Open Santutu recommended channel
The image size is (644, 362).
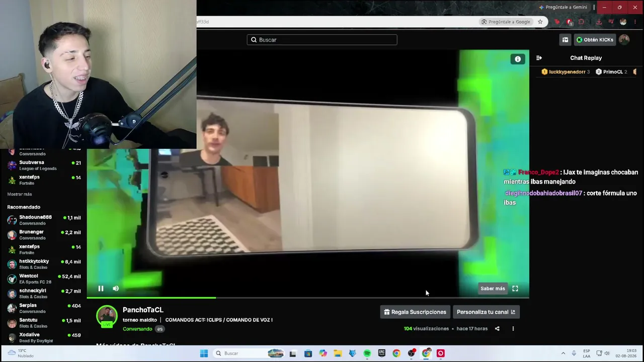tap(44, 322)
